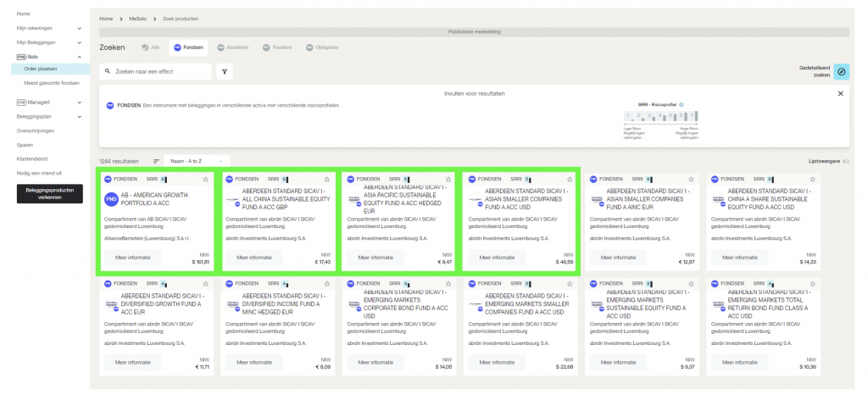Select risk level 4 on SRRI scale
Viewport: 868px width, 395px height.
[661, 116]
